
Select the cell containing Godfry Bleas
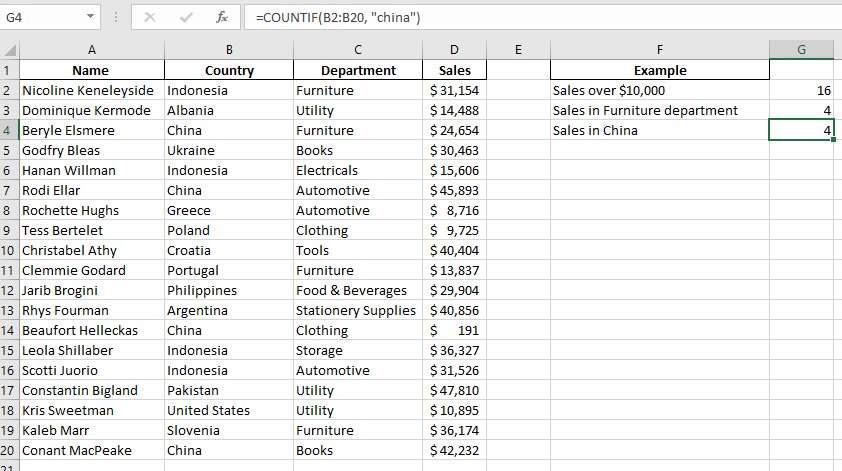(92, 150)
